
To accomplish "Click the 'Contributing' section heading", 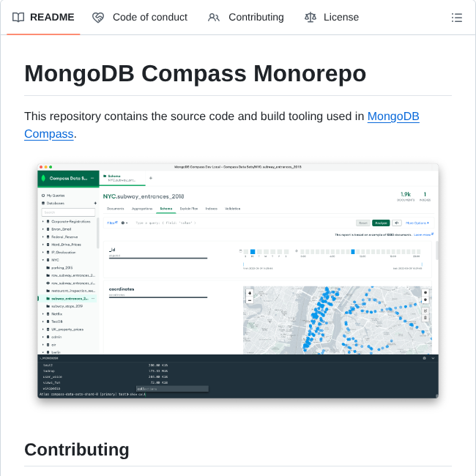I will click(x=77, y=450).
